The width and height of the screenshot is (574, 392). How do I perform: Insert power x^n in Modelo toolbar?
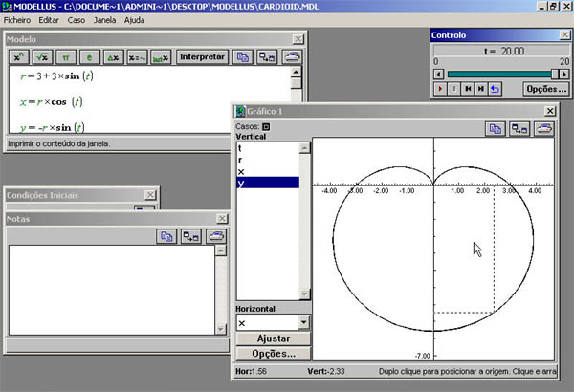pos(18,57)
